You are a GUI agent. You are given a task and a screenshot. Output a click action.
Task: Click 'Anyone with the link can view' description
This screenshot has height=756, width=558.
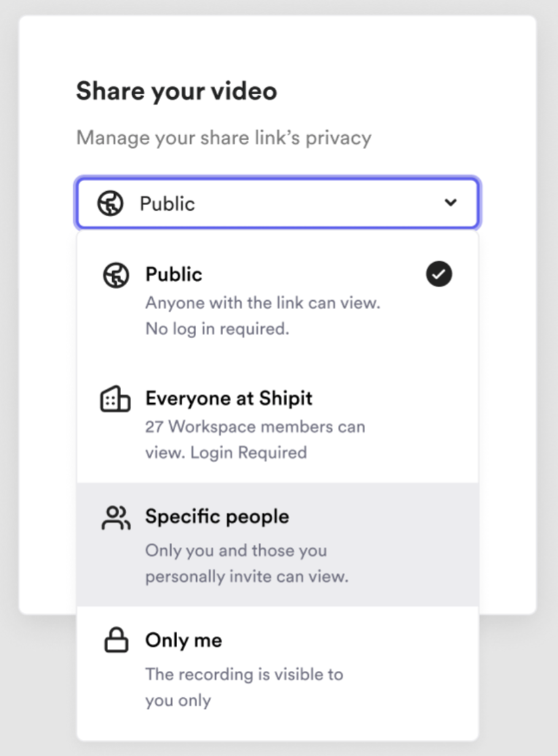[262, 303]
